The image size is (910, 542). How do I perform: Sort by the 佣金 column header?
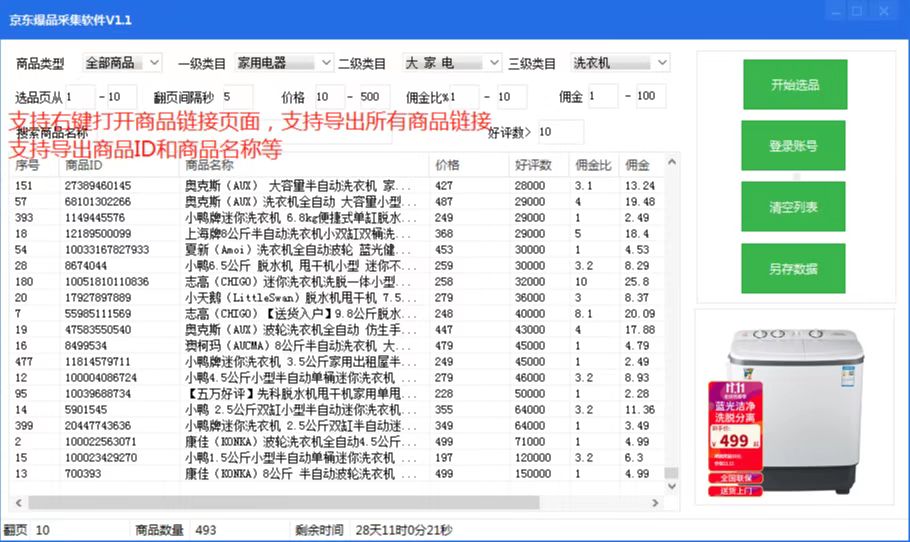pos(641,165)
